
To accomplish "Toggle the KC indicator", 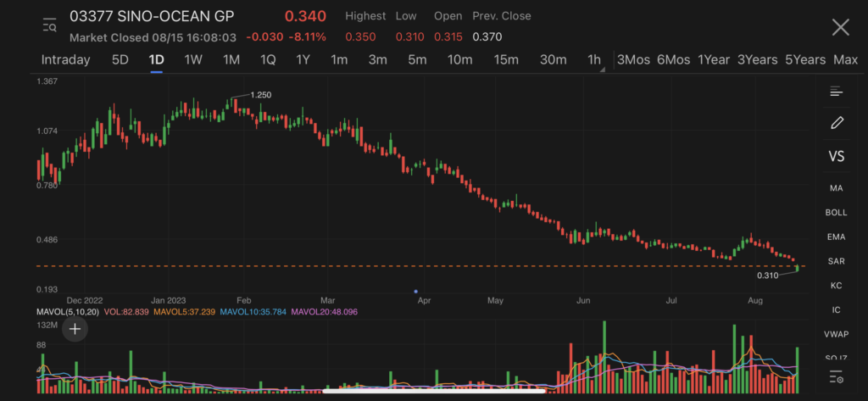I will [836, 286].
